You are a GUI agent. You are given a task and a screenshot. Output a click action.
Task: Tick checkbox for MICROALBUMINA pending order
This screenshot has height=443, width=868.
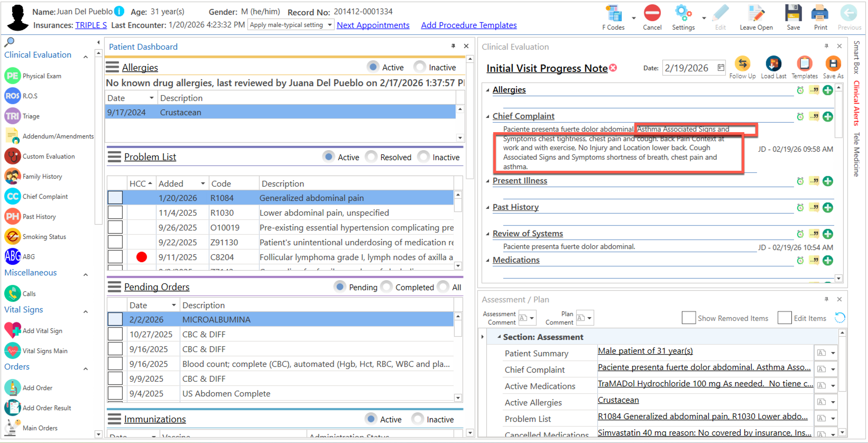[115, 319]
